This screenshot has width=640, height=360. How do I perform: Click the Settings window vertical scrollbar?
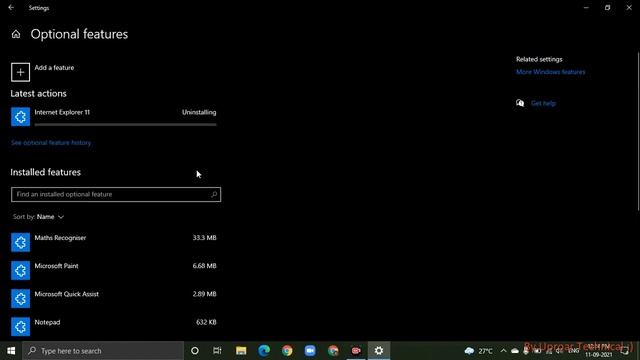(x=638, y=131)
